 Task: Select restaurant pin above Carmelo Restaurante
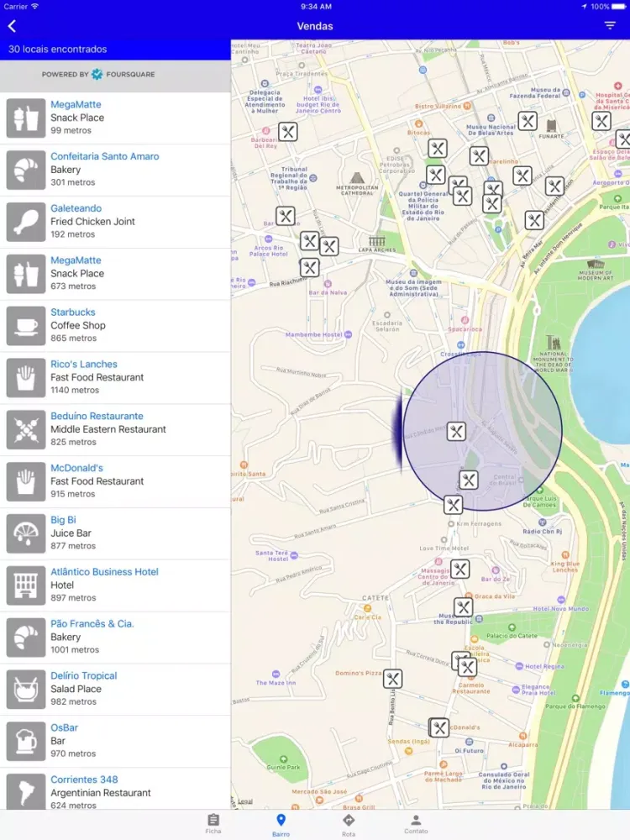(467, 667)
